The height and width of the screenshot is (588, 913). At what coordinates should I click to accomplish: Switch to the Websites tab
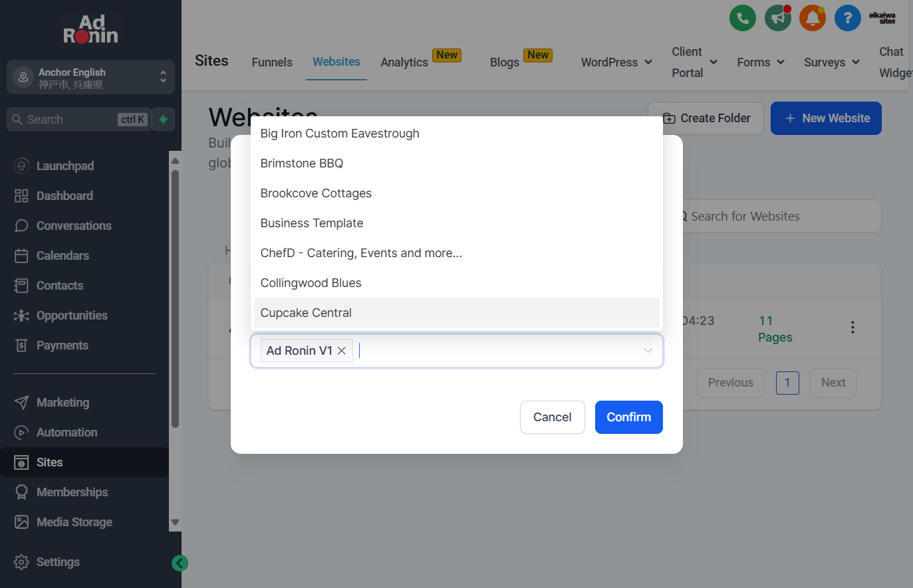336,62
